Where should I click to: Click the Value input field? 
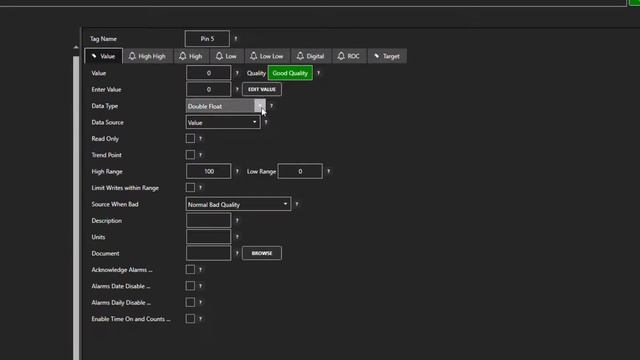209,73
